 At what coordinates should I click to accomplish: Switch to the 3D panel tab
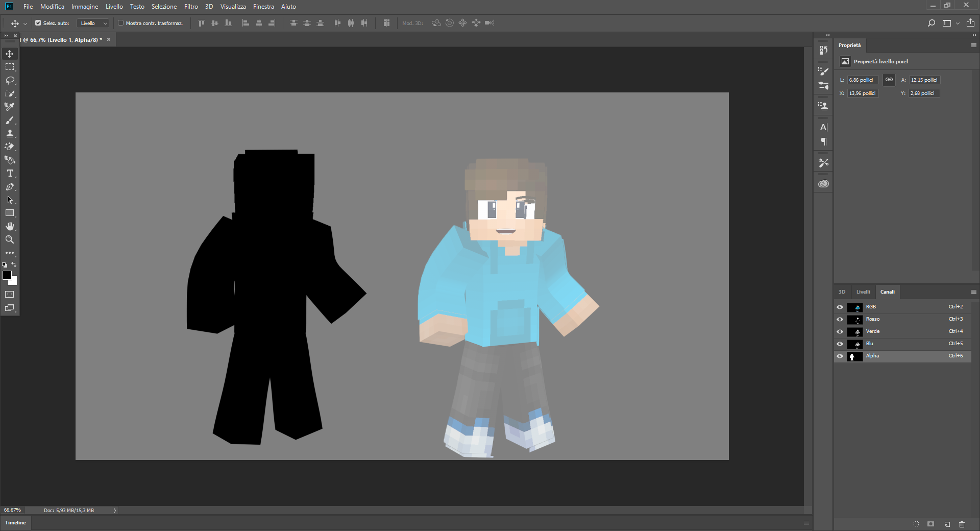pos(842,292)
